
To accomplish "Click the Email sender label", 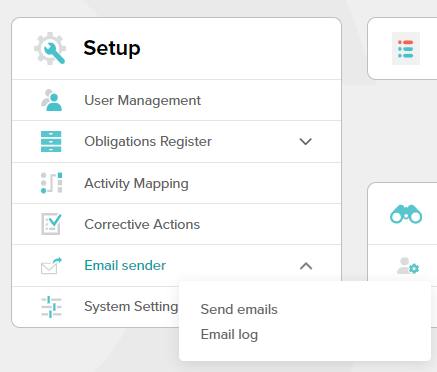I will click(x=125, y=265).
